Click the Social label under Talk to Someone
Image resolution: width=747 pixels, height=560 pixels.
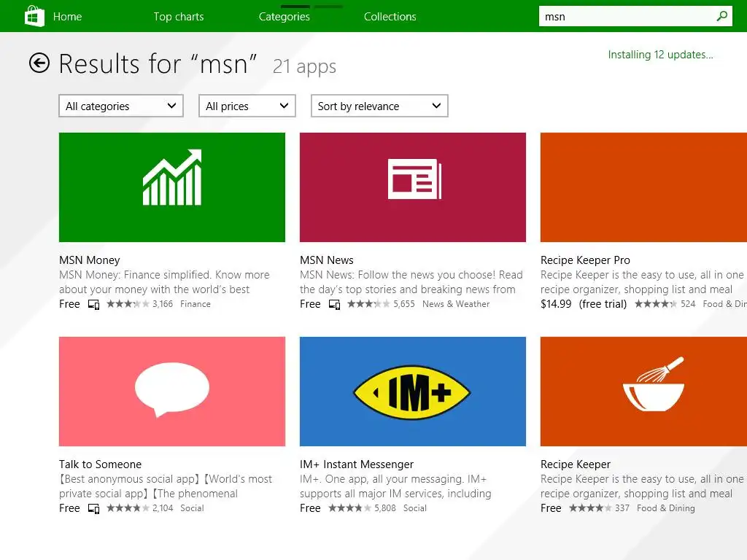point(192,508)
